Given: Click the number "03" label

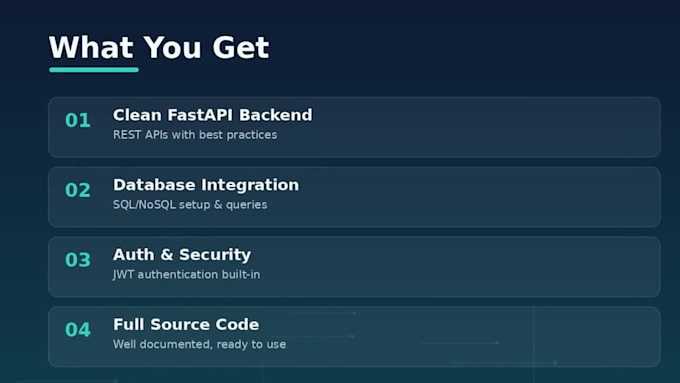Looking at the screenshot, I should click(x=78, y=260).
